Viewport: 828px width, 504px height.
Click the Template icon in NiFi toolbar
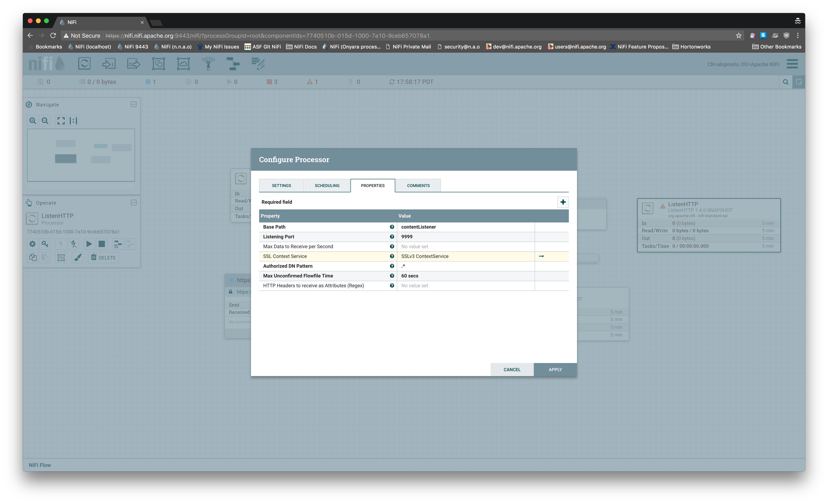(x=233, y=64)
